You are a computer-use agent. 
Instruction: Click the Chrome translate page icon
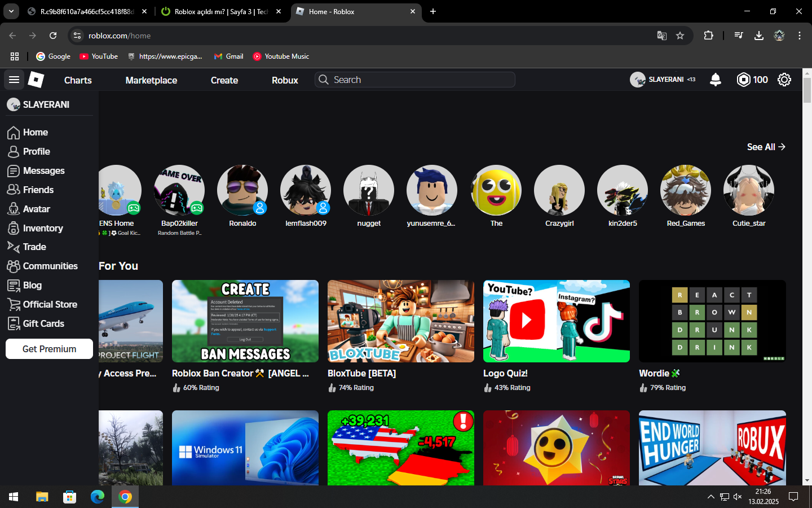pyautogui.click(x=662, y=36)
